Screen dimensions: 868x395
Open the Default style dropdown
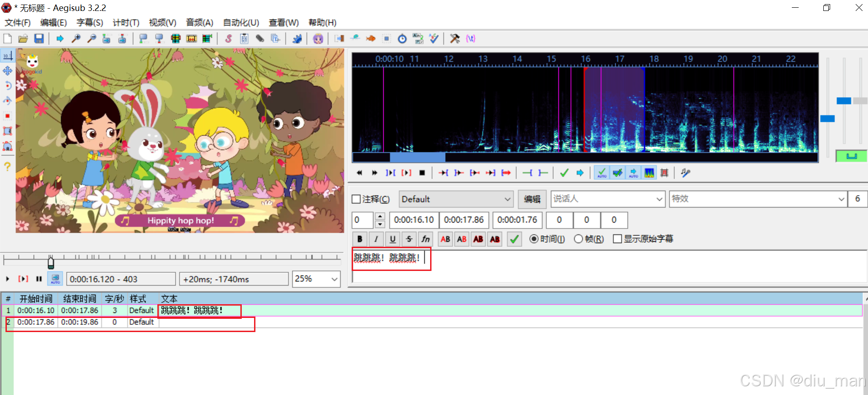[x=456, y=199]
